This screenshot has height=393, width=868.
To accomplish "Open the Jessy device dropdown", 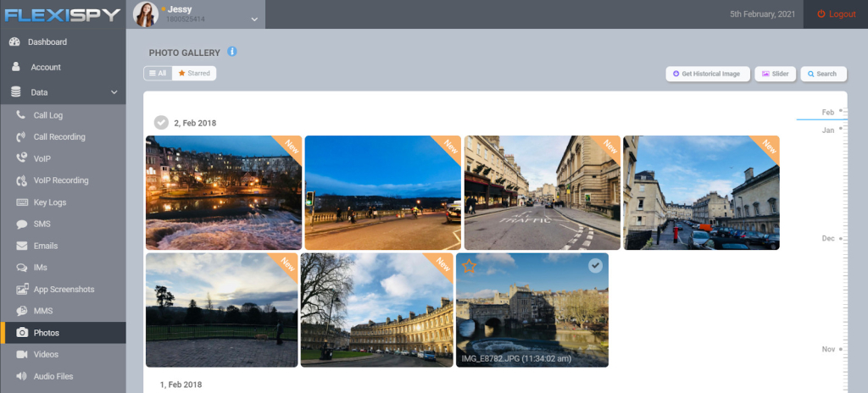I will (x=254, y=19).
